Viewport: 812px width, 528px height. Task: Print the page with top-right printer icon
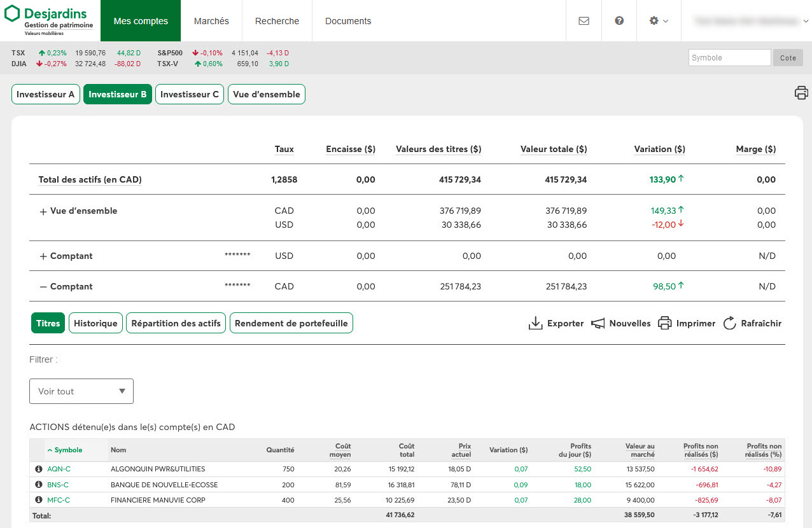(x=801, y=93)
